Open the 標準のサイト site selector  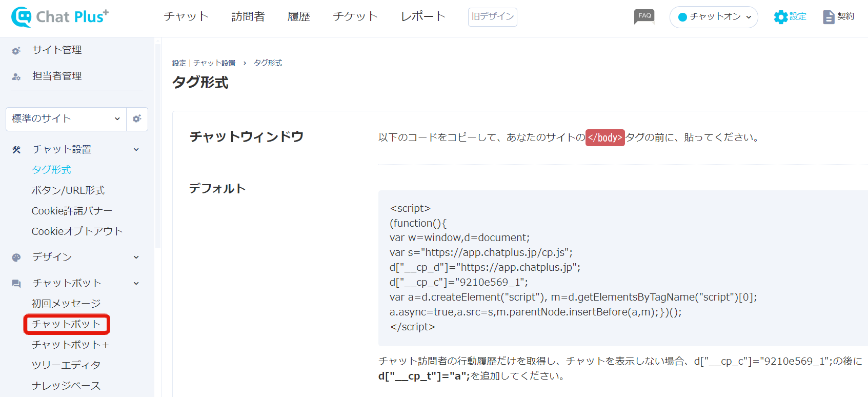coord(66,119)
